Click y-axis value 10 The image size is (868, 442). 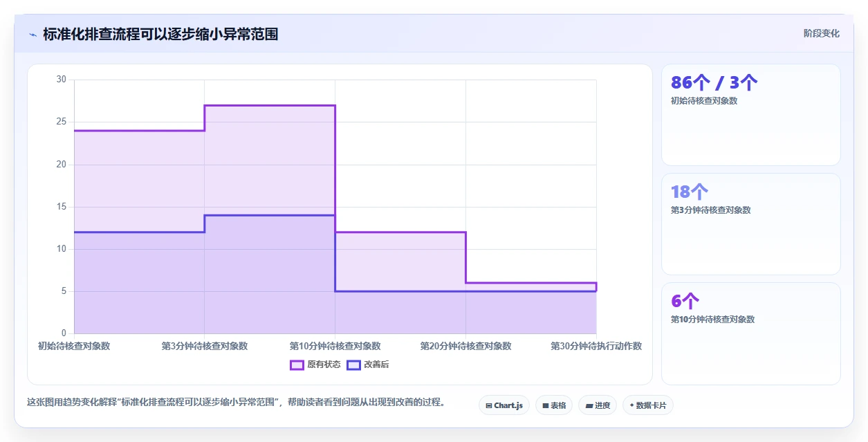pos(61,249)
